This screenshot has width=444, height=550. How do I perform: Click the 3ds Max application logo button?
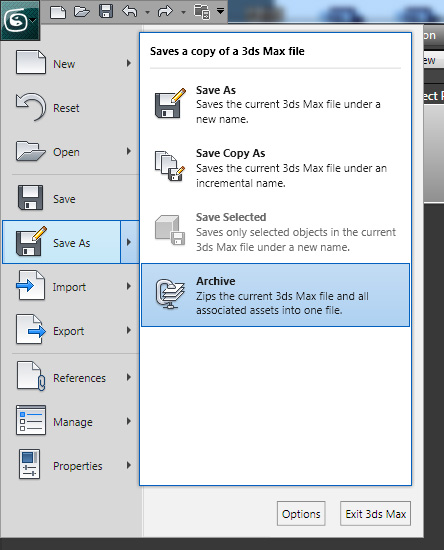(20, 20)
